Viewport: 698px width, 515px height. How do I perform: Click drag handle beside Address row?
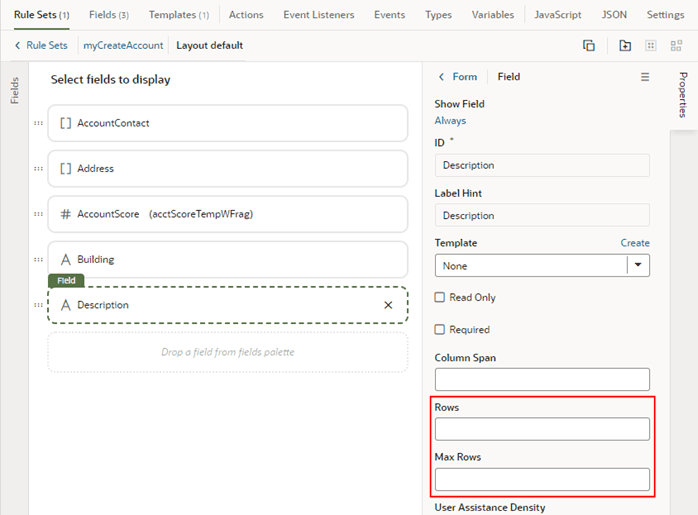coord(39,169)
